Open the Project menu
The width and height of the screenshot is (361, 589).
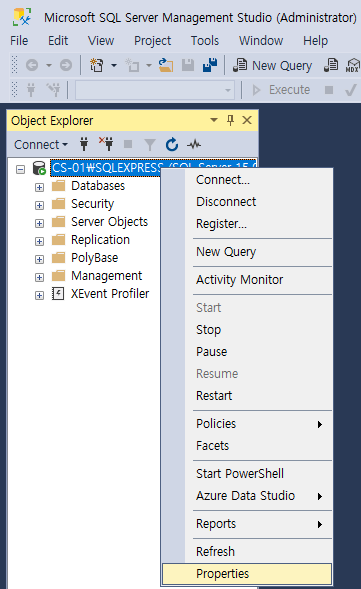pos(153,41)
